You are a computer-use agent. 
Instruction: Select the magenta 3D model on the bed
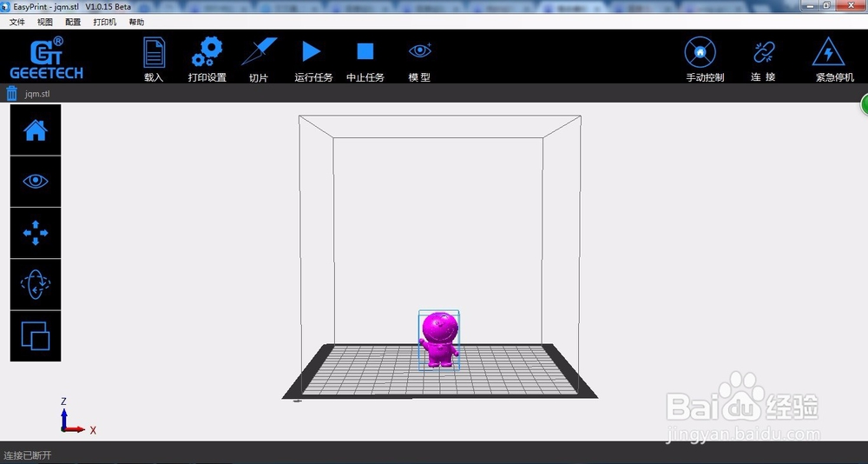(439, 339)
